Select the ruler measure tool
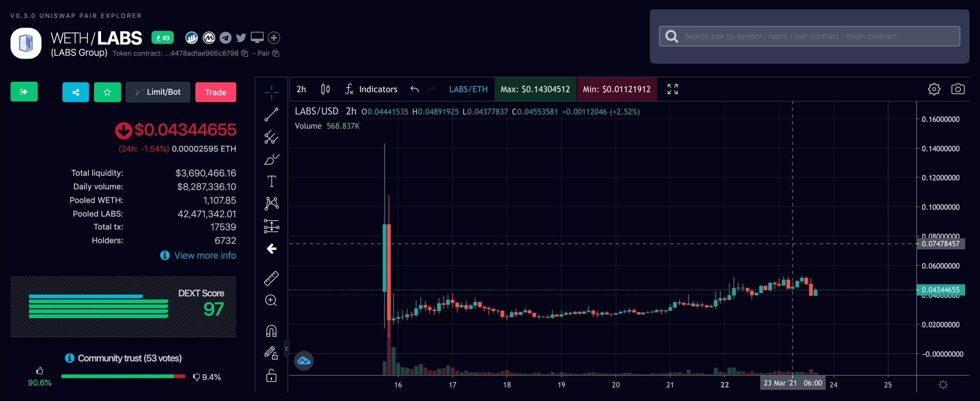Screen dimensions: 980x401 point(271,278)
